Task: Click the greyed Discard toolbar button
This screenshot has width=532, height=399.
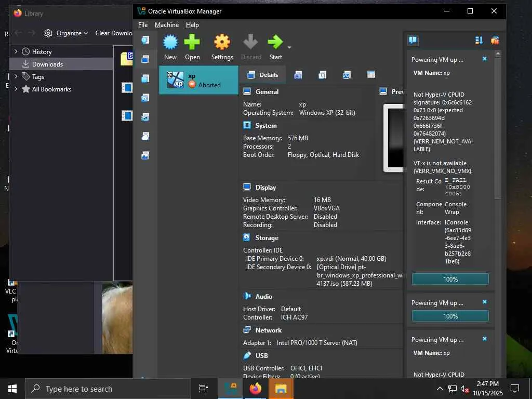Action: [251, 47]
